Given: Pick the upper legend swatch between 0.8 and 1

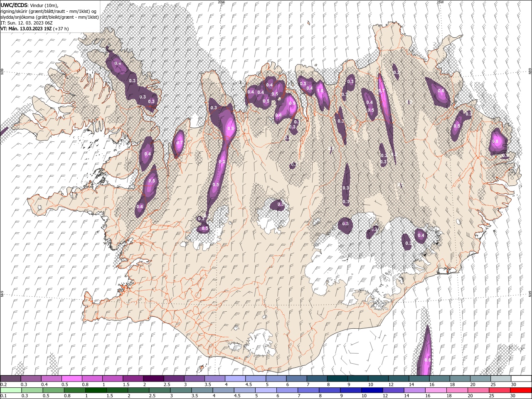Looking at the screenshot, I should coord(92,379).
